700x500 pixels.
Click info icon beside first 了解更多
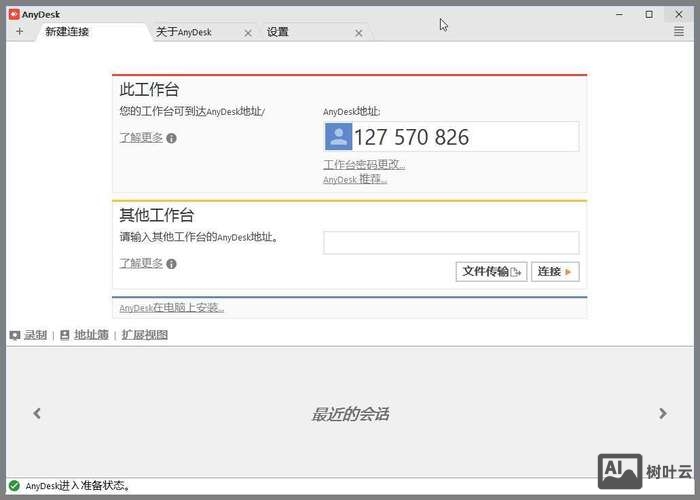[171, 138]
